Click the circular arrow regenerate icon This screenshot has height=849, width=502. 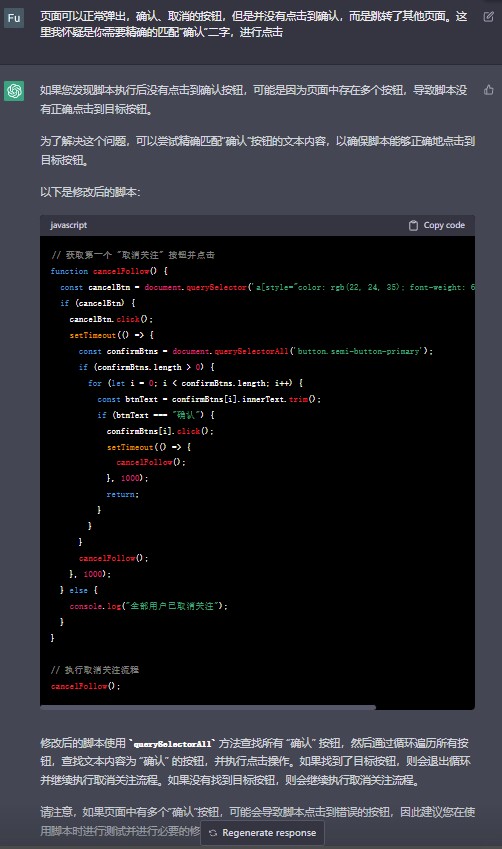(x=213, y=833)
